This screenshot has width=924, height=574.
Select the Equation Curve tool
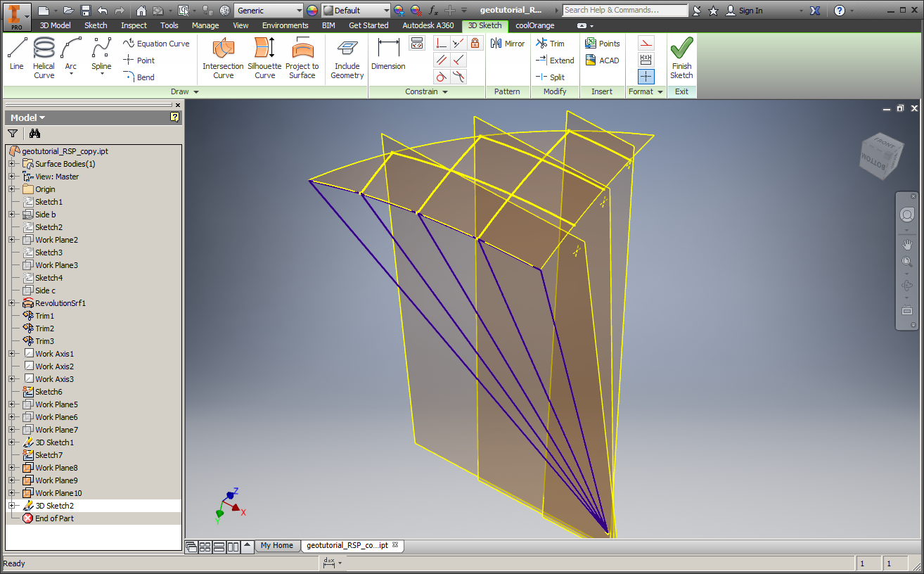pos(156,44)
